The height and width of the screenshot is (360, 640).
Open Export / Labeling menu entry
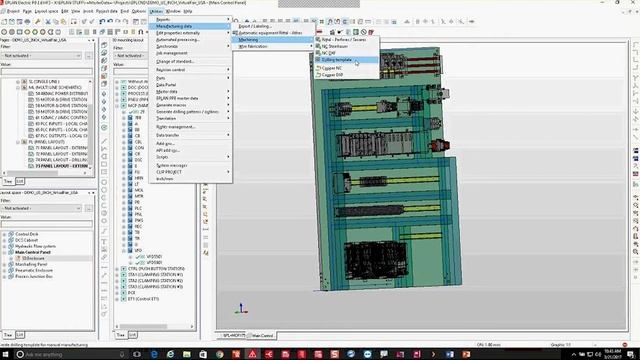click(x=273, y=26)
